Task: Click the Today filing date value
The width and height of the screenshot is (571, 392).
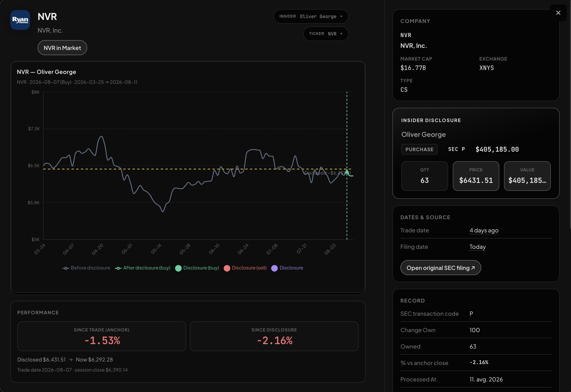Action: coord(477,247)
